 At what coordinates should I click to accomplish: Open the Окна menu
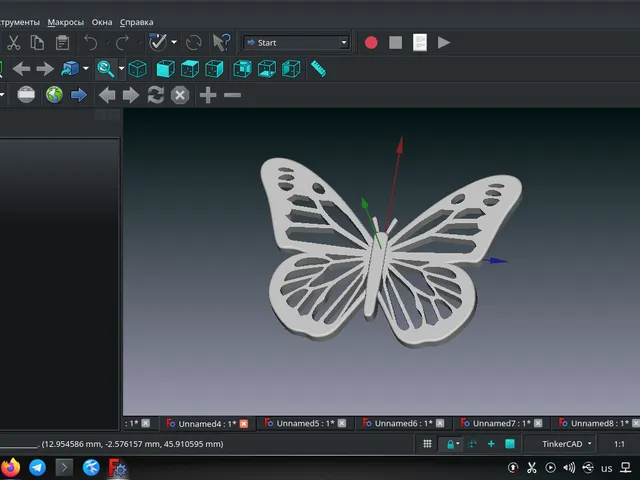point(102,22)
